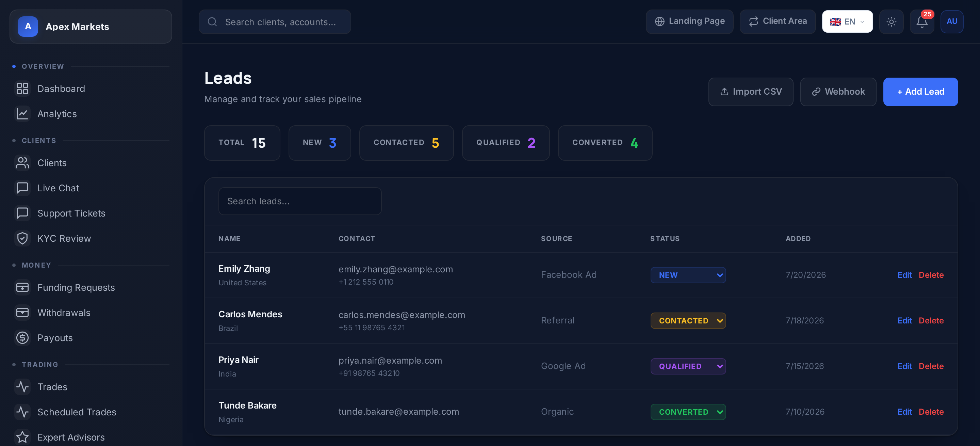Filter by TOTAL 15 card
Screen dimensions: 980x446
[x=242, y=143]
